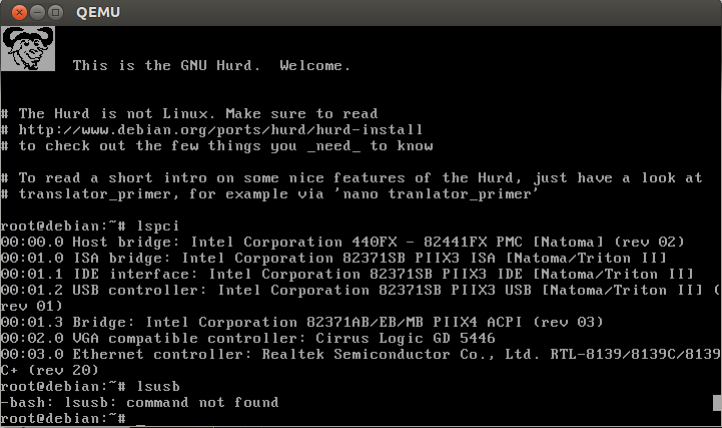722x428 pixels.
Task: Click the terminal scroll indicator block
Action: 717,403
